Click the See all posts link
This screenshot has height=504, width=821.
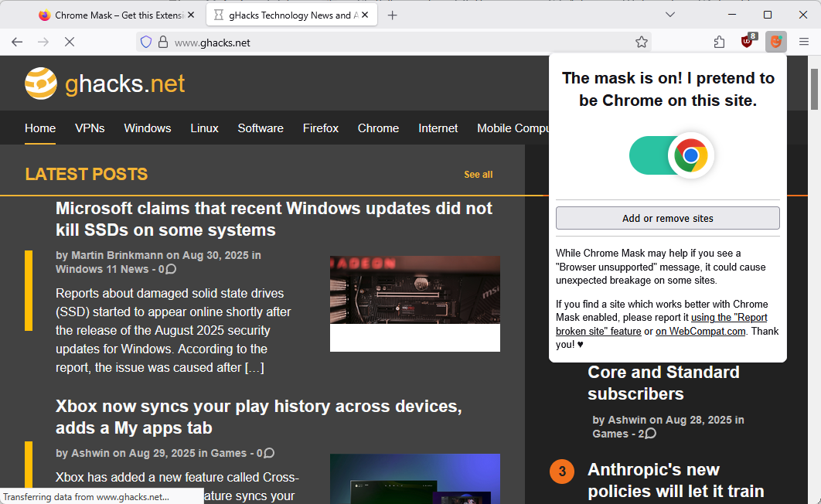[x=478, y=175]
